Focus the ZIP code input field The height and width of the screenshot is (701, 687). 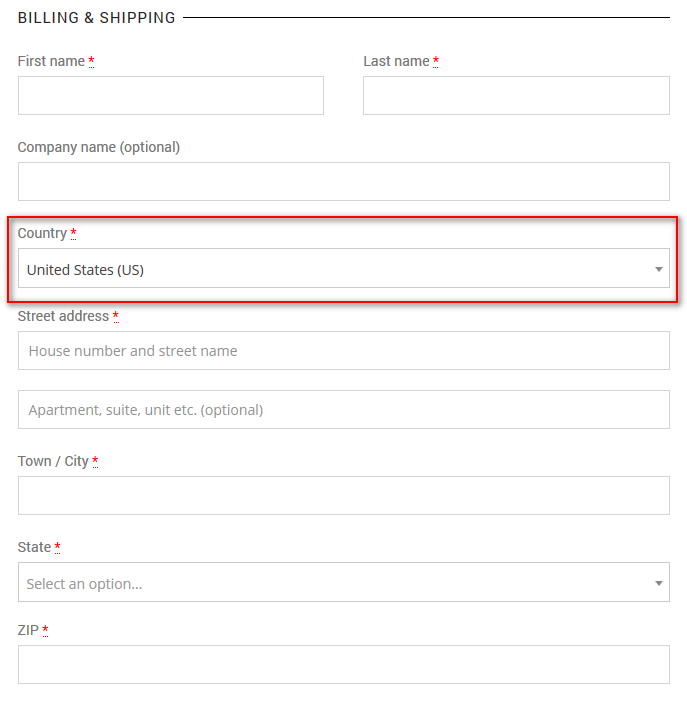click(343, 665)
